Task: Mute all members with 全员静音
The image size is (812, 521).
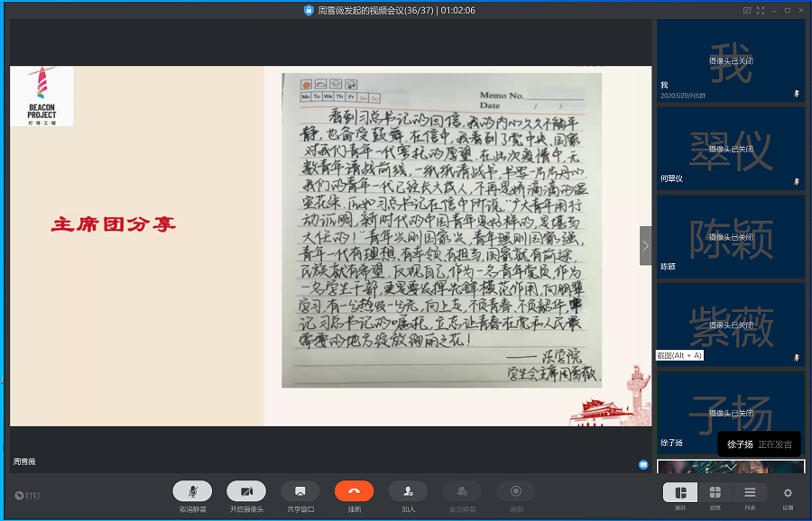Action: (462, 491)
